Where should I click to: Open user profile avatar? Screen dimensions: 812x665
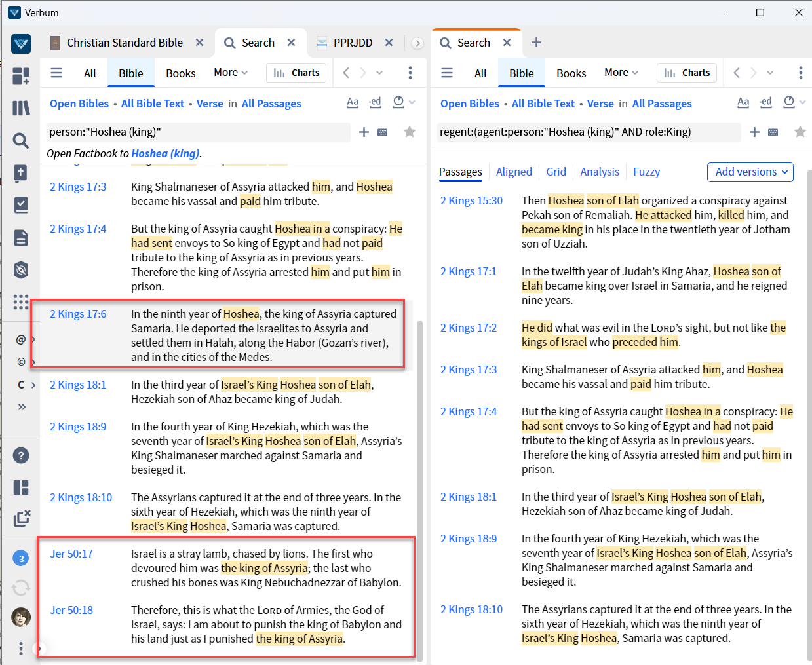click(21, 617)
